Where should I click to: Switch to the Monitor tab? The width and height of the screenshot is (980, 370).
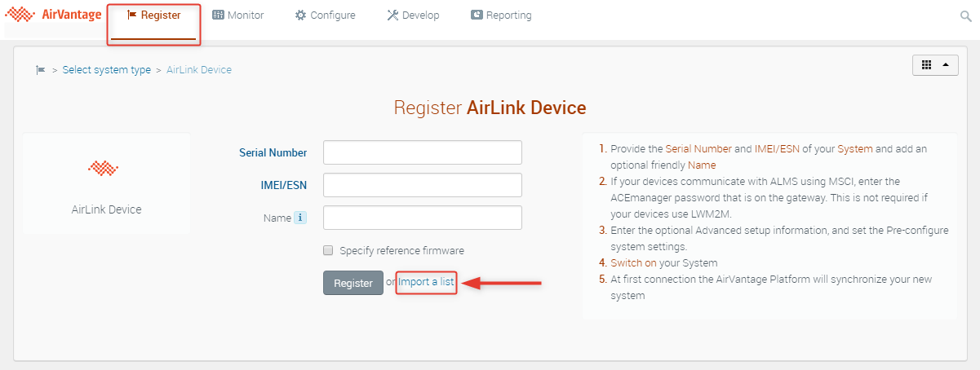point(238,15)
